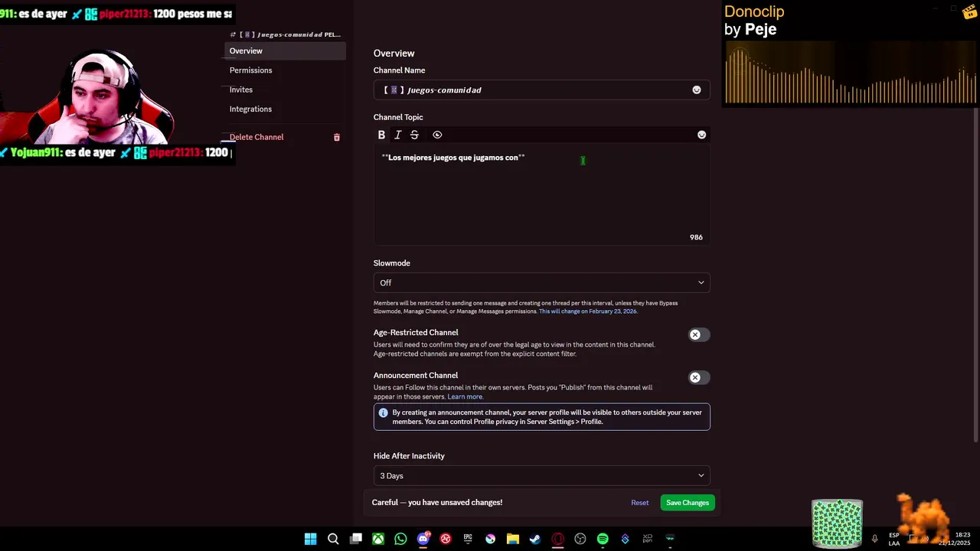Open the Integrations settings tab
The width and height of the screenshot is (980, 551).
click(x=286, y=109)
